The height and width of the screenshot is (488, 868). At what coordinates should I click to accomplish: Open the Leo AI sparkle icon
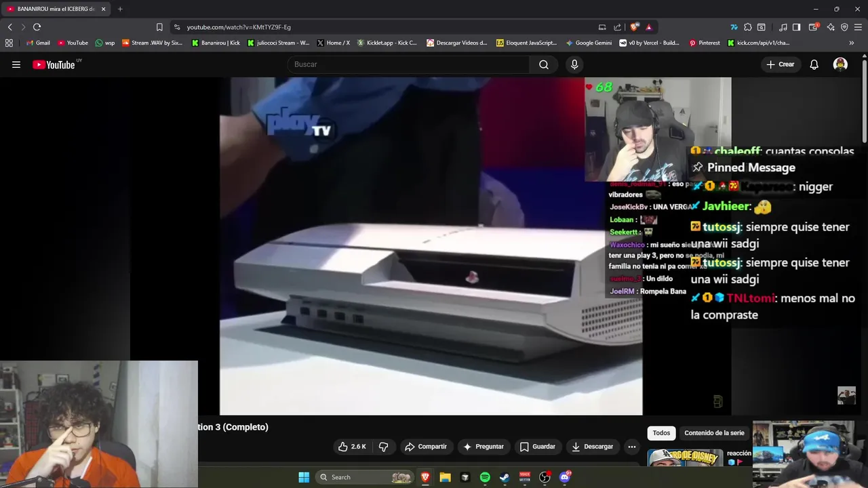tap(831, 27)
